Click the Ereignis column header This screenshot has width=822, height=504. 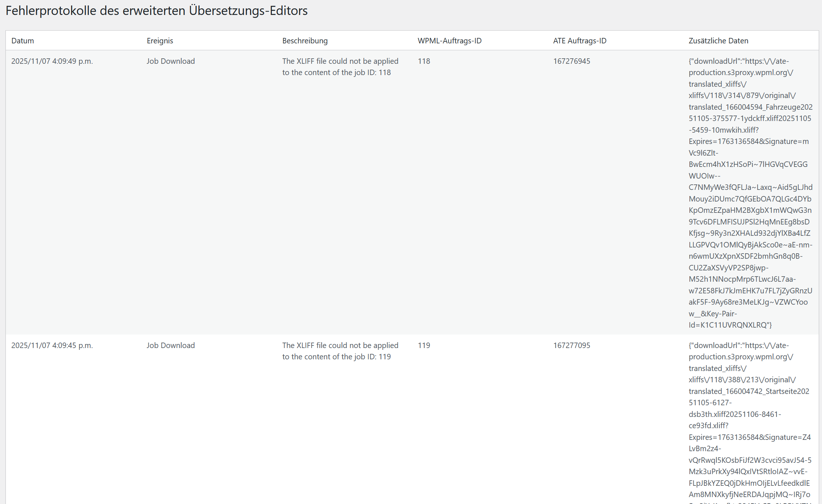point(160,41)
